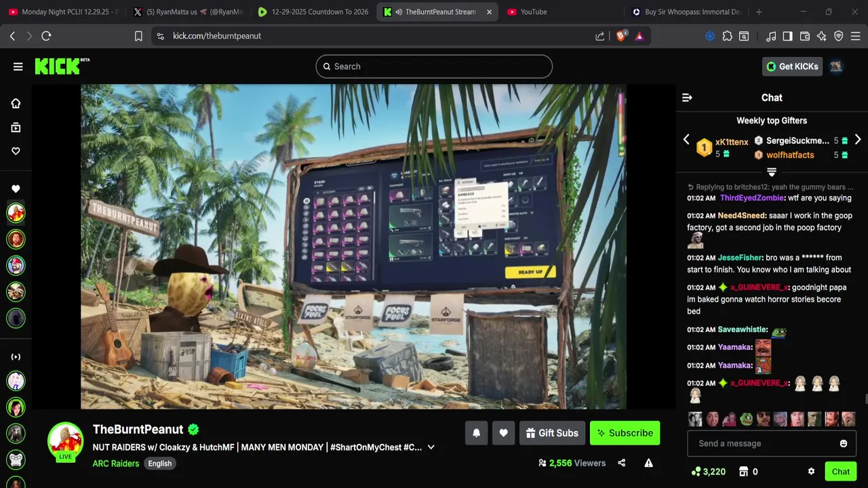868x488 pixels.
Task: Share page from address bar icon
Action: point(599,36)
